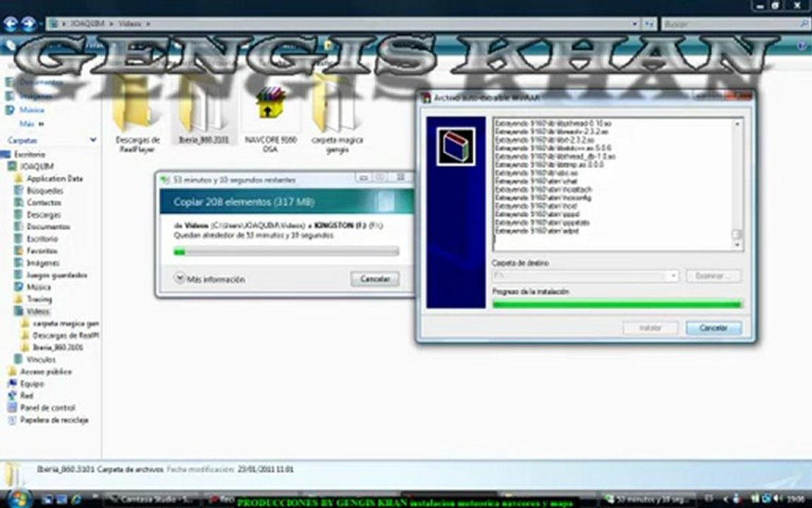Click the Instalar button in WinRAR dialog

click(651, 327)
